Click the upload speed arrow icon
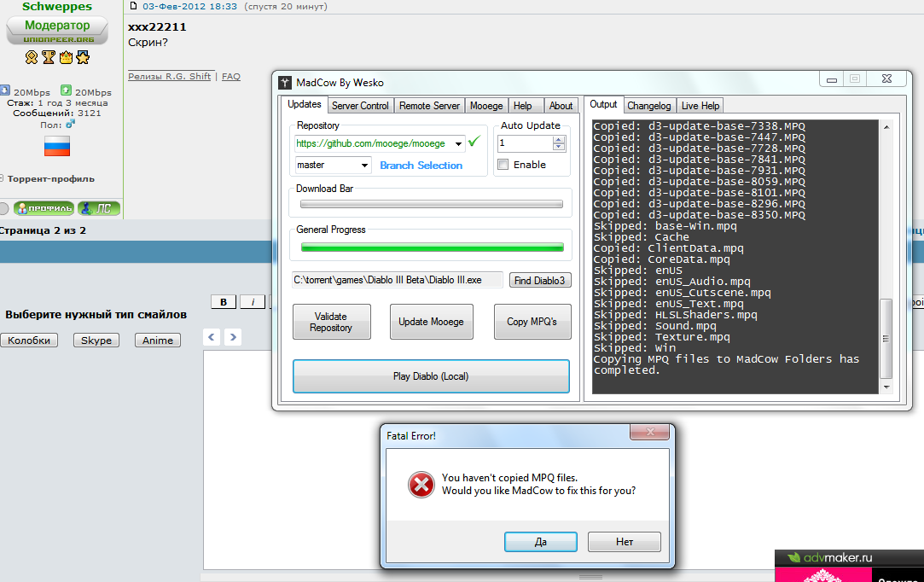Image resolution: width=924 pixels, height=582 pixels. click(x=66, y=90)
